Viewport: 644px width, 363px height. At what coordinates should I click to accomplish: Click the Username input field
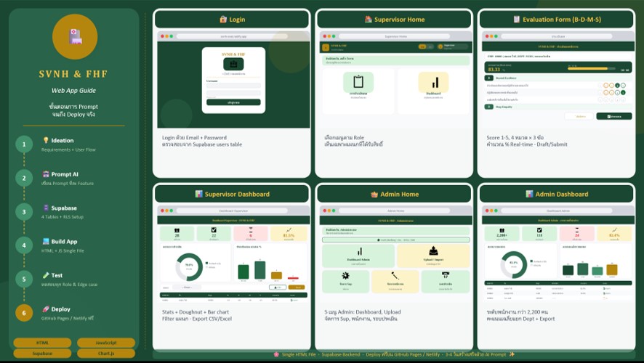233,86
